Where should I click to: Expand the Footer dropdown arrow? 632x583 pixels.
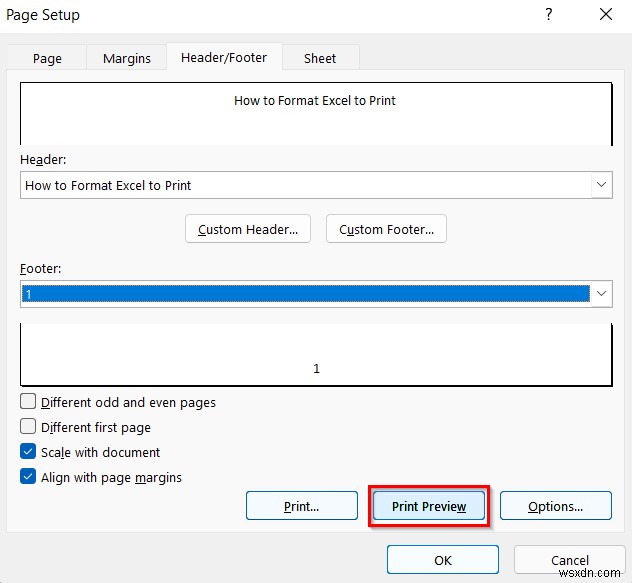tap(601, 294)
